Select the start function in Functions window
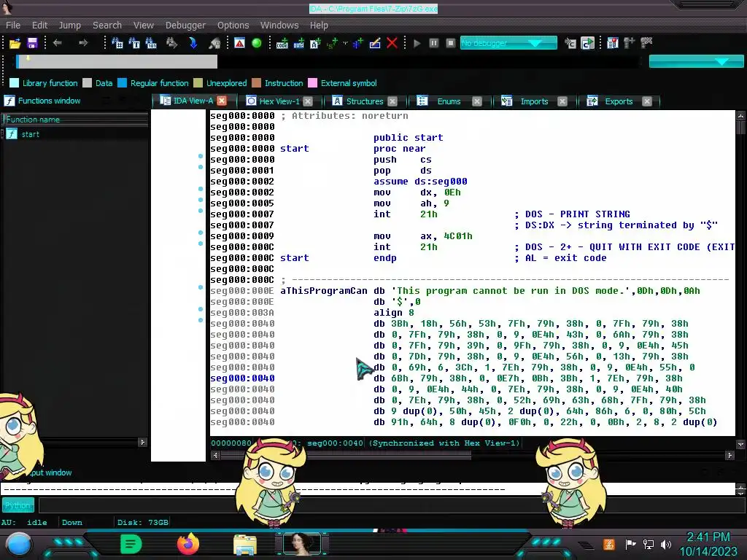The image size is (747, 560). 31,134
